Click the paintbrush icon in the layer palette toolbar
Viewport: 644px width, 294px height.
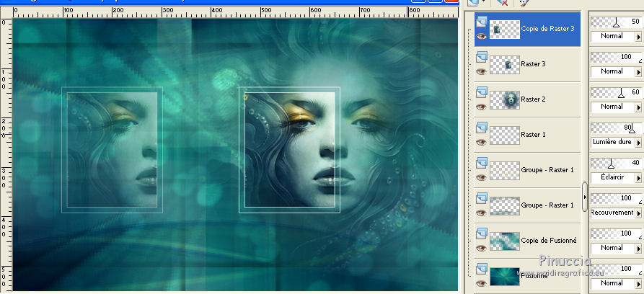pyautogui.click(x=524, y=2)
